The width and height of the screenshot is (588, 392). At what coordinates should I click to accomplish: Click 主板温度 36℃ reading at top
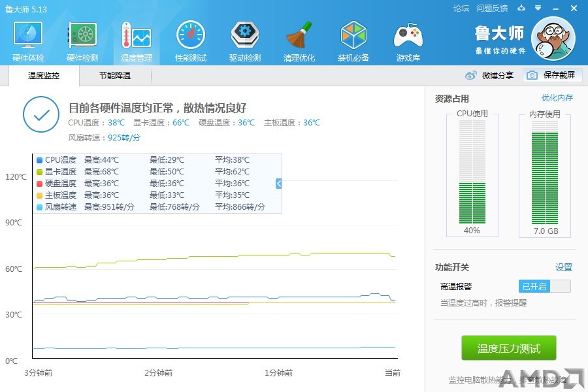[x=292, y=123]
